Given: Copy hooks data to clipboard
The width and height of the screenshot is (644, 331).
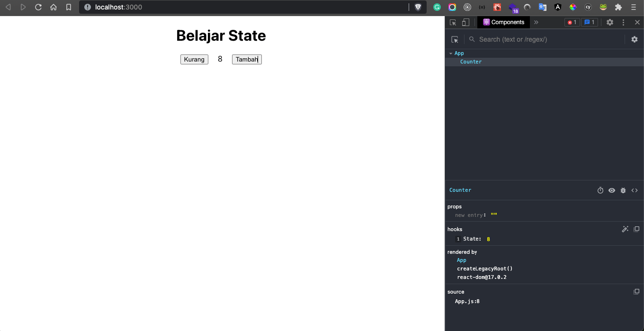Looking at the screenshot, I should [x=636, y=229].
